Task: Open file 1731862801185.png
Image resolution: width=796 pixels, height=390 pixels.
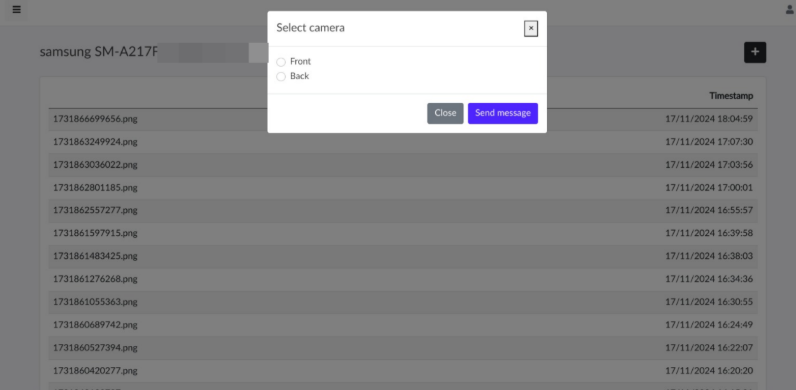Action: click(95, 187)
